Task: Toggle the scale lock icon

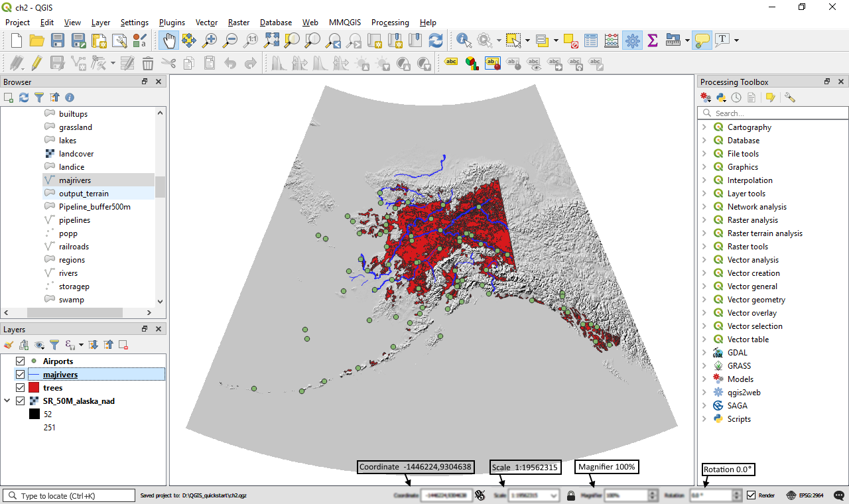Action: 571,495
